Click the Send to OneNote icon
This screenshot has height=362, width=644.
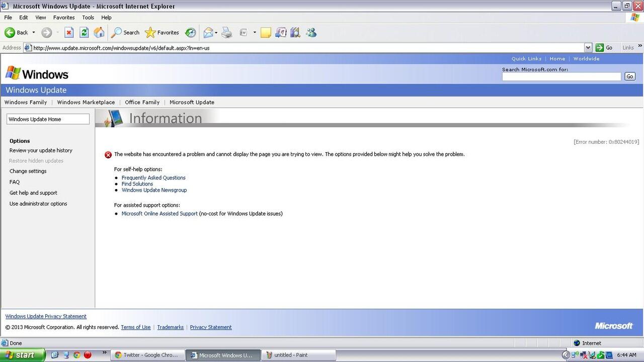(281, 33)
